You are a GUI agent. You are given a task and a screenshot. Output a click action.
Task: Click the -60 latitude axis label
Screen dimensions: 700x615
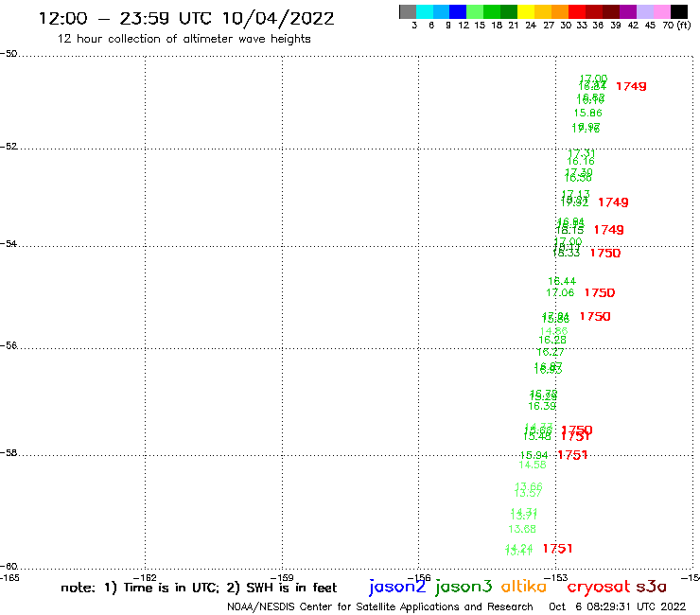tap(9, 567)
